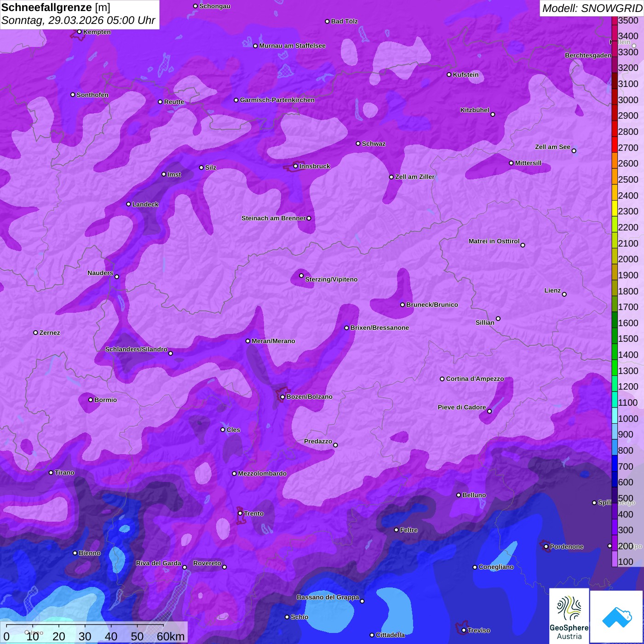Image resolution: width=644 pixels, height=644 pixels.
Task: Click the Schneefallgrenze [m] title
Action: tap(56, 7)
